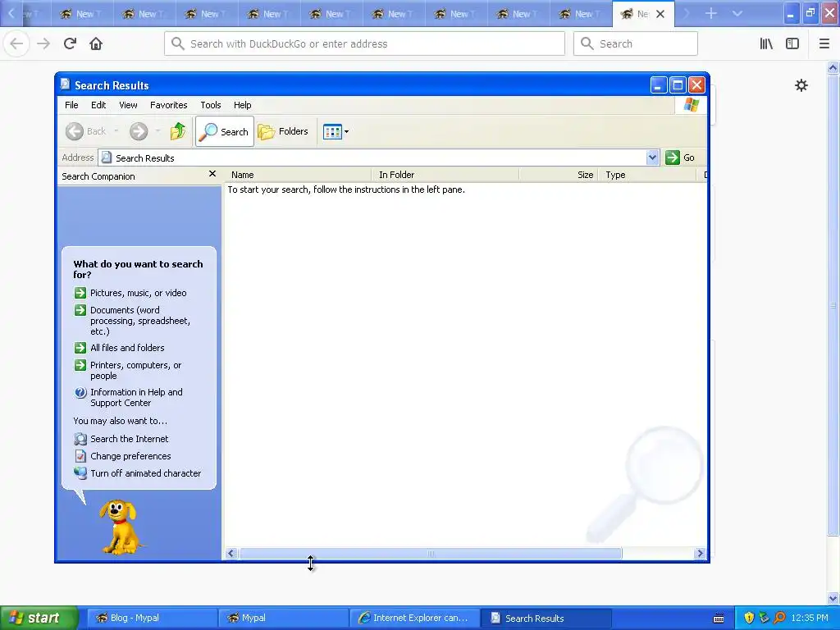The image size is (840, 630).
Task: Open the list all tabs dropdown
Action: click(737, 13)
